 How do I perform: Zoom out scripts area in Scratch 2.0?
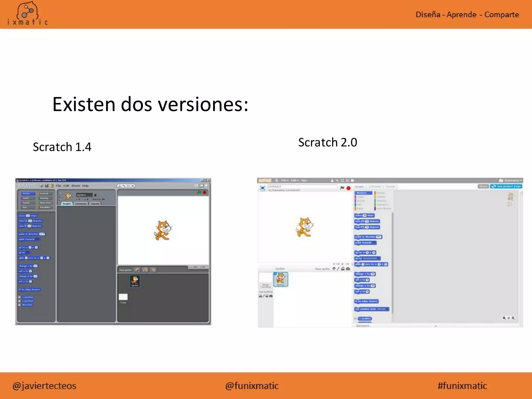(504, 318)
